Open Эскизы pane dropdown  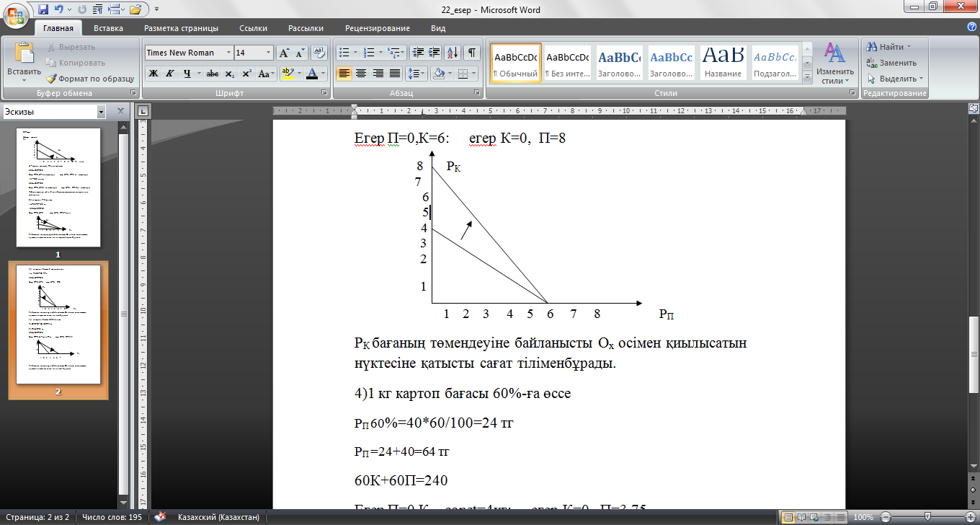(x=101, y=112)
